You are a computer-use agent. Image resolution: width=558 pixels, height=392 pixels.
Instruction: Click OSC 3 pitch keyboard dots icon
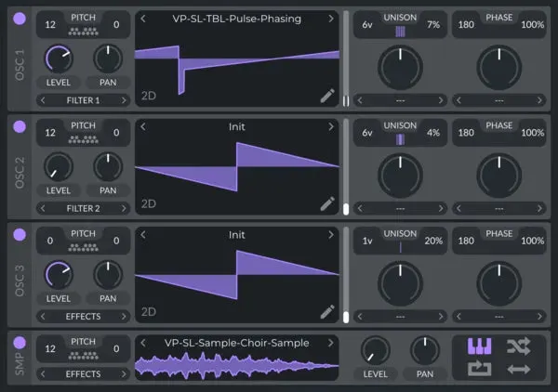[84, 247]
